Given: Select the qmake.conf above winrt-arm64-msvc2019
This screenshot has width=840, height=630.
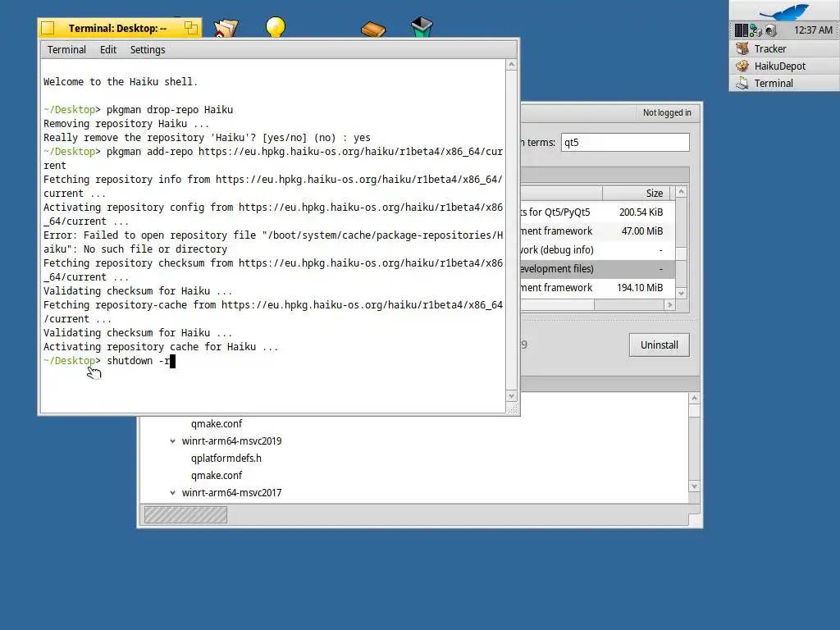Looking at the screenshot, I should tap(217, 424).
